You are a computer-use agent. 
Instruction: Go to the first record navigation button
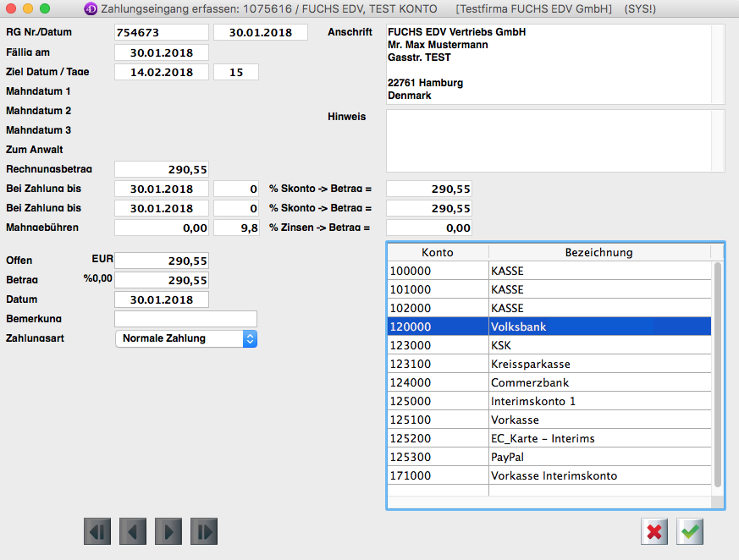97,531
